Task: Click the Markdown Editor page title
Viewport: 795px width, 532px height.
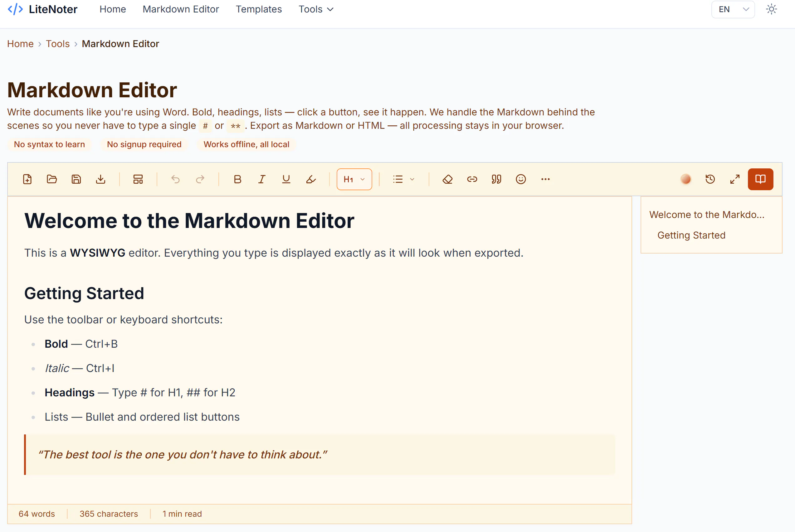Action: point(92,90)
